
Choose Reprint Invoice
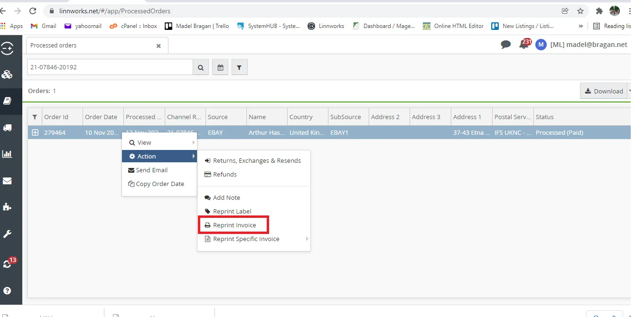click(x=254, y=225)
